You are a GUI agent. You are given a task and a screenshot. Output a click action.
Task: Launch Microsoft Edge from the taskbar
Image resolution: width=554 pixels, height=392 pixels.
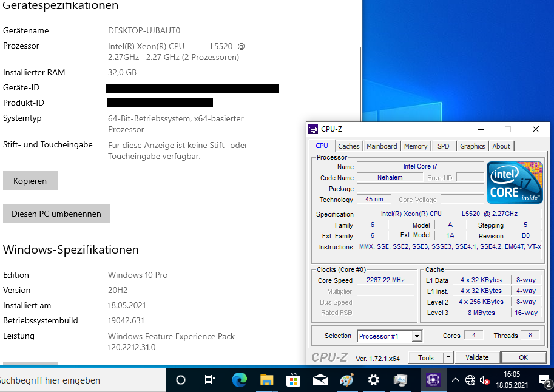click(x=240, y=380)
